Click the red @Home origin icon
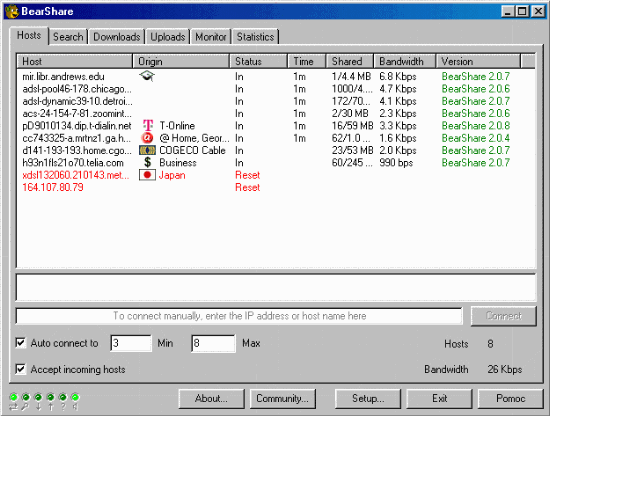Screen dimensions: 640x480 pyautogui.click(x=147, y=138)
